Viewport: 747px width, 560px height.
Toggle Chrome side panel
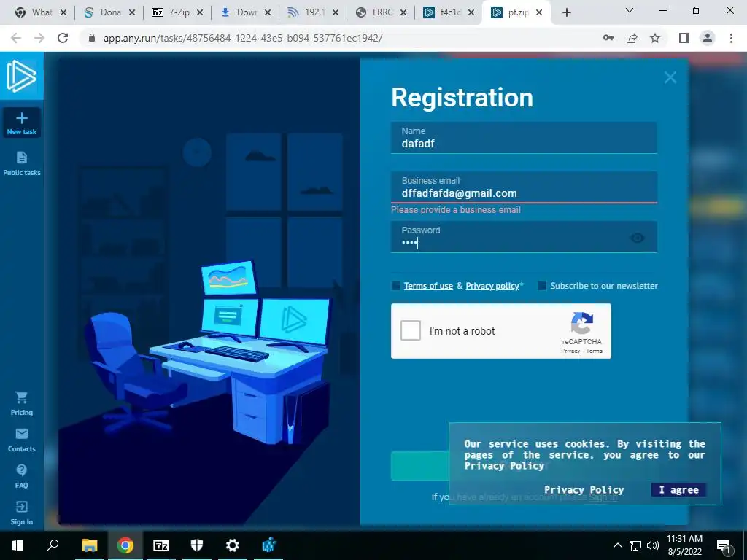tap(684, 38)
